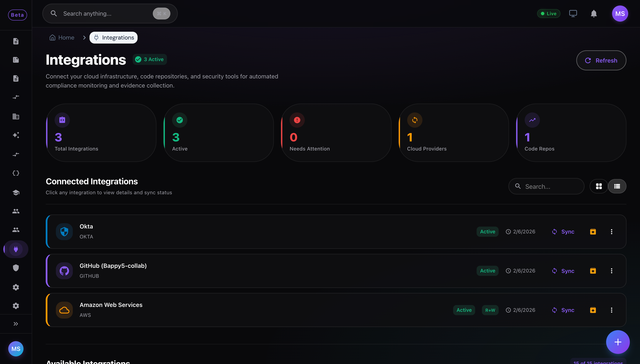Switch to grid view for integrations
Image resolution: width=640 pixels, height=364 pixels.
click(599, 186)
